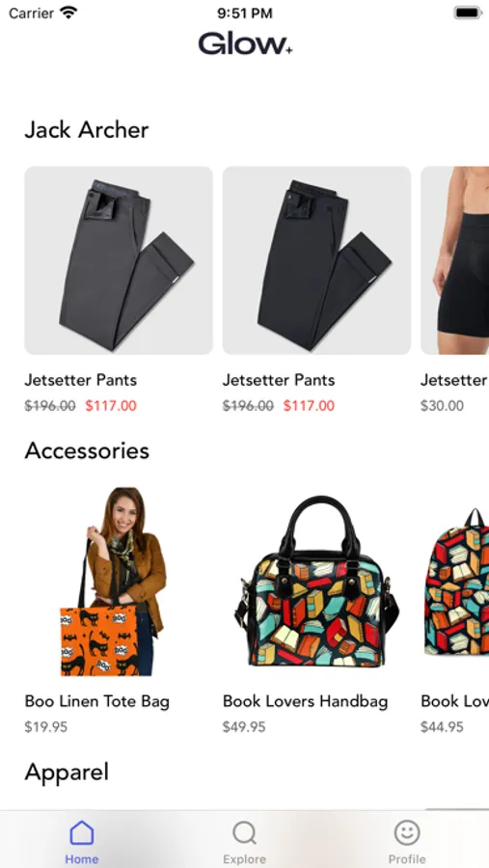Tap the battery indicator icon
Image resolution: width=489 pixels, height=868 pixels.
(x=468, y=13)
